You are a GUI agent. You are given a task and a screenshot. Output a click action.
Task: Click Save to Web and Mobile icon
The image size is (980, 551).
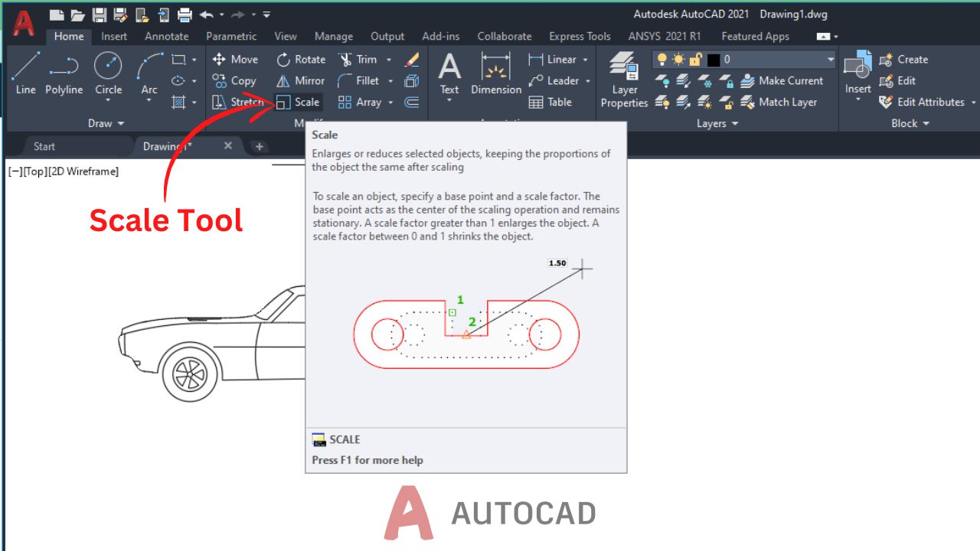pyautogui.click(x=164, y=15)
